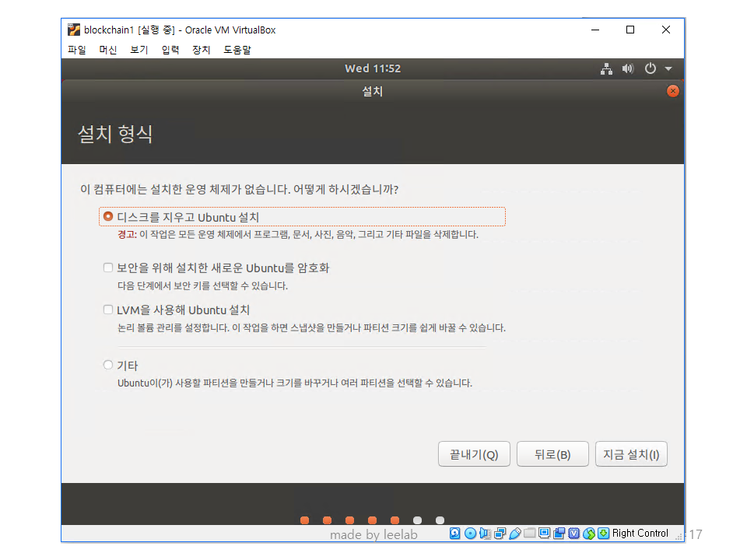Close the VirtualBox window
The image size is (747, 560).
[666, 30]
